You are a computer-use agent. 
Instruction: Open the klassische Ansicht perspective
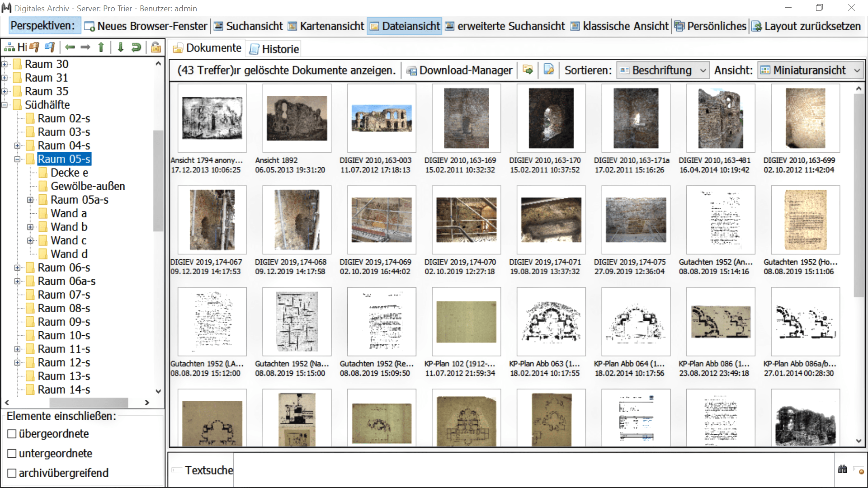click(x=619, y=26)
